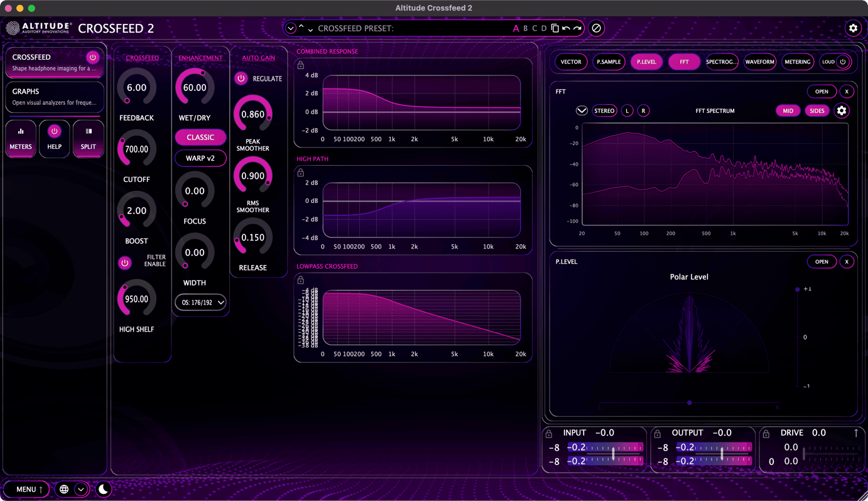Select the previous preset up arrow
The width and height of the screenshot is (868, 501).
point(301,27)
